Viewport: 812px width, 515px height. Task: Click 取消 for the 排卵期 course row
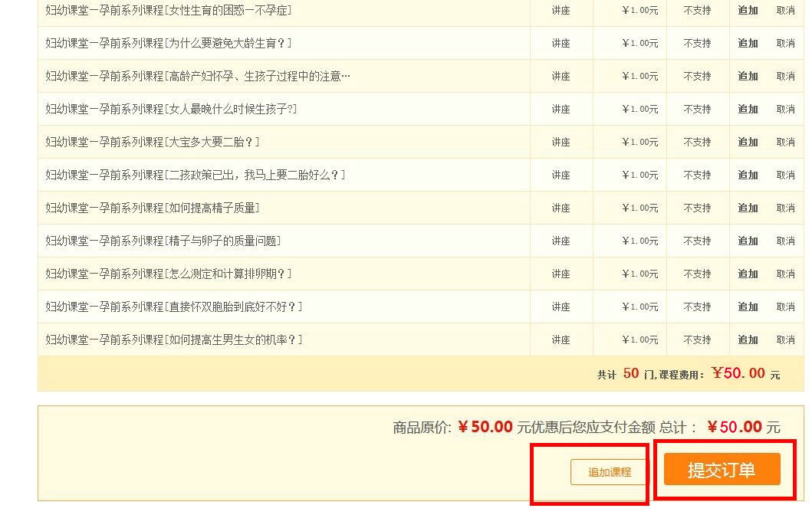coord(786,274)
